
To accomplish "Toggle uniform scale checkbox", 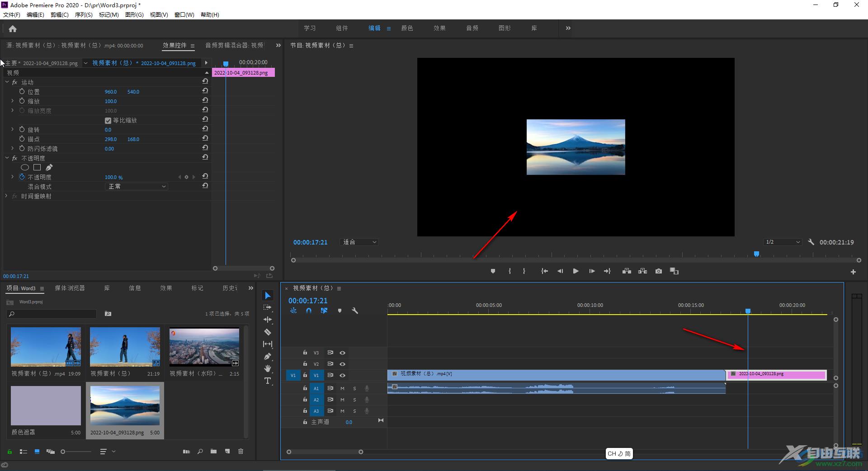I will pos(108,120).
